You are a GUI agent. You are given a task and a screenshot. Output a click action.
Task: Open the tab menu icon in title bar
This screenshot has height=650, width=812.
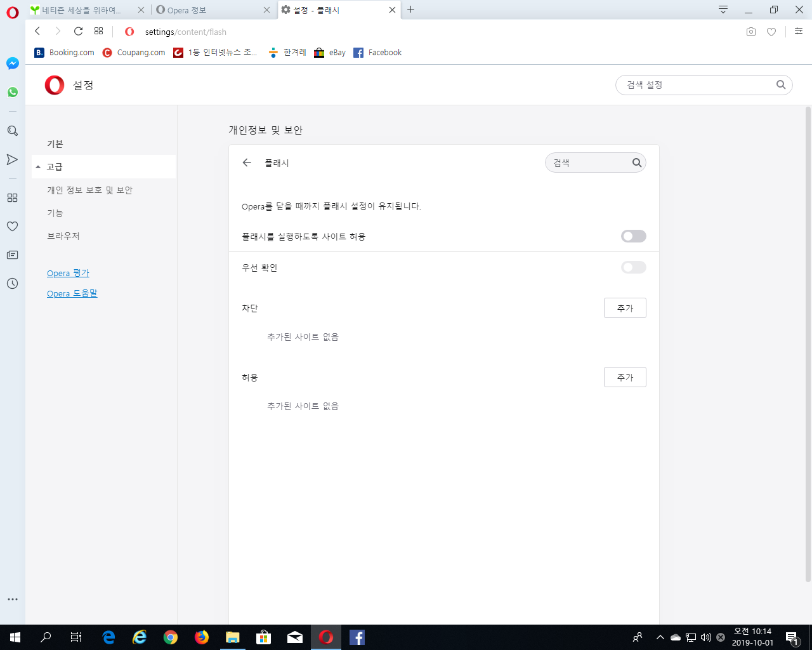723,10
